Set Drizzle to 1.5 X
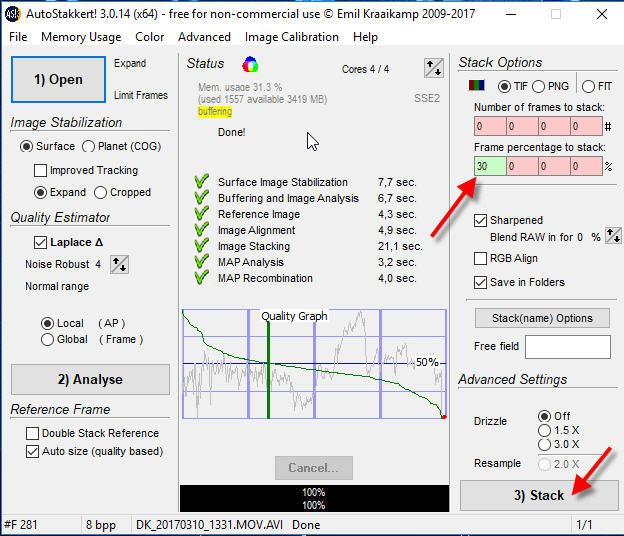Image resolution: width=624 pixels, height=536 pixels. click(544, 430)
